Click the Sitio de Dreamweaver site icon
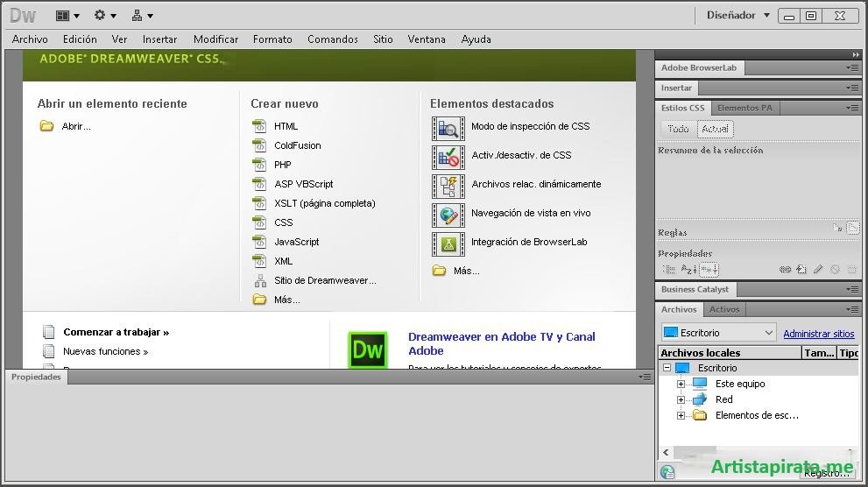 pyautogui.click(x=260, y=280)
